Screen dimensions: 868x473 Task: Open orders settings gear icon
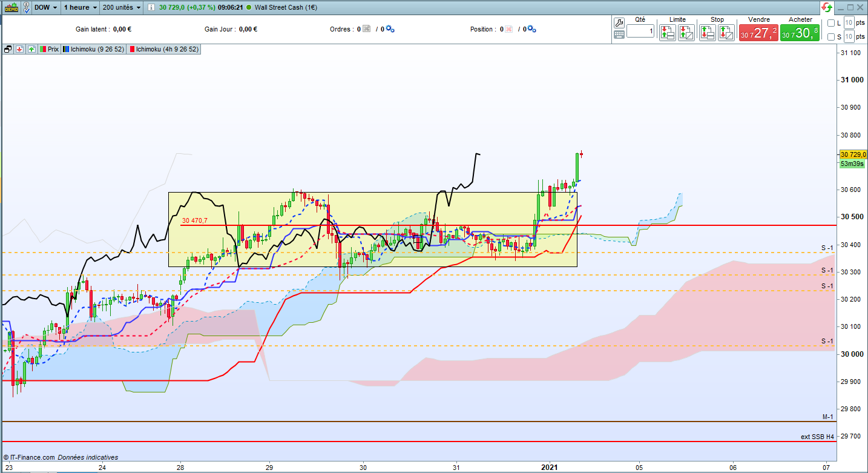[390, 28]
